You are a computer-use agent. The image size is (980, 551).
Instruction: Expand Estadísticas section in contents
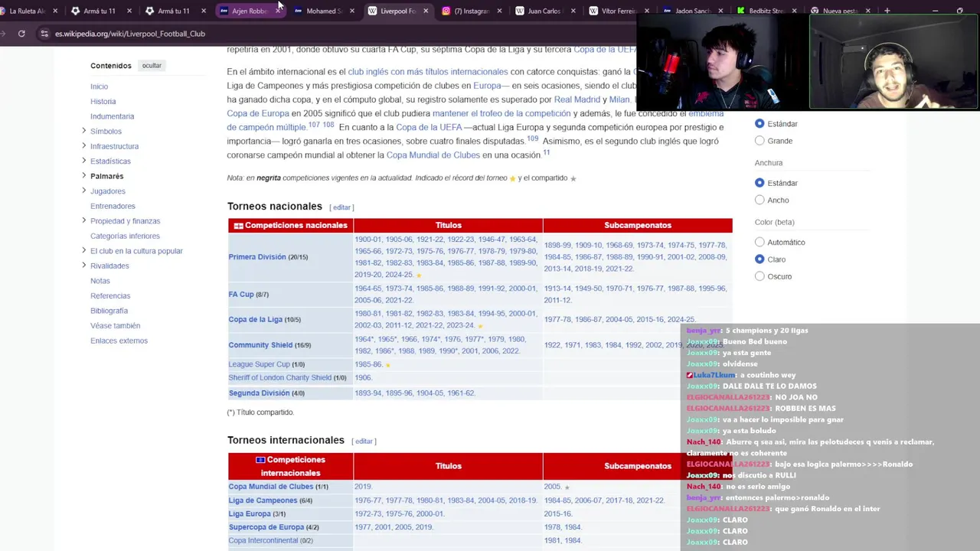click(x=83, y=161)
